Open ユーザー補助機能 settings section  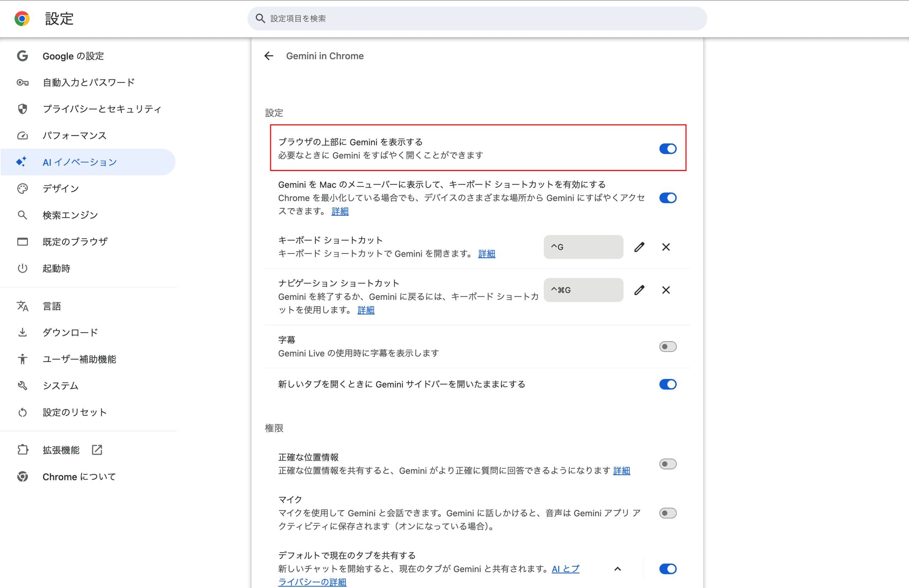[x=88, y=359]
